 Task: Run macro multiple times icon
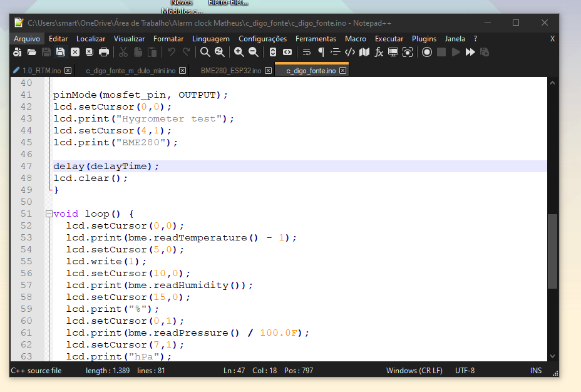470,52
